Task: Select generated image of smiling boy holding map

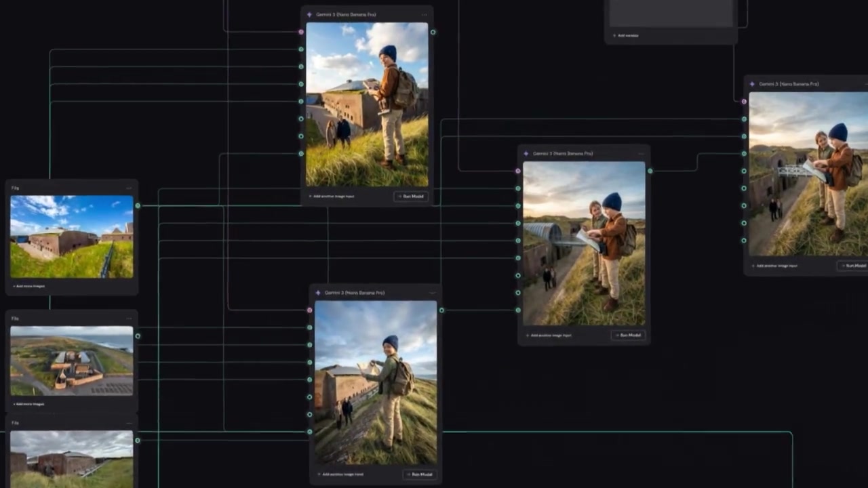Action: point(376,383)
